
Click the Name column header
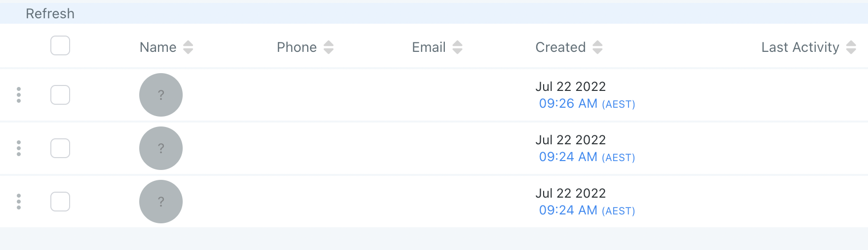pos(158,47)
